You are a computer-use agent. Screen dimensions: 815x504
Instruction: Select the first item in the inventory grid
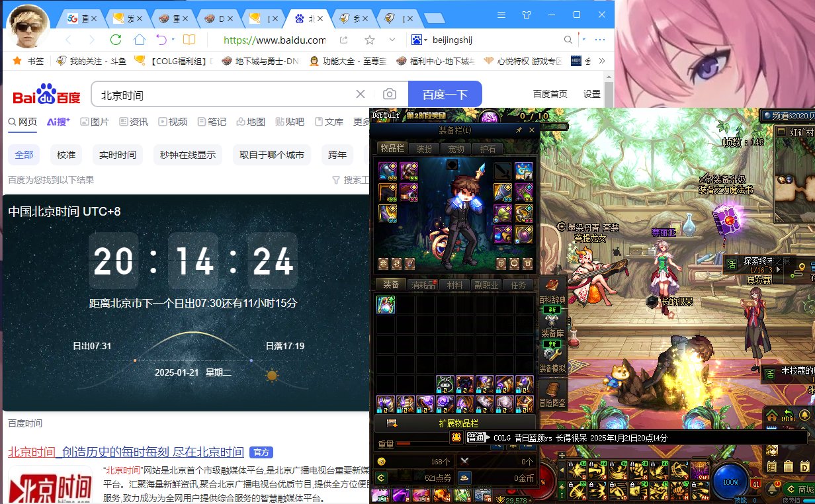click(x=386, y=304)
